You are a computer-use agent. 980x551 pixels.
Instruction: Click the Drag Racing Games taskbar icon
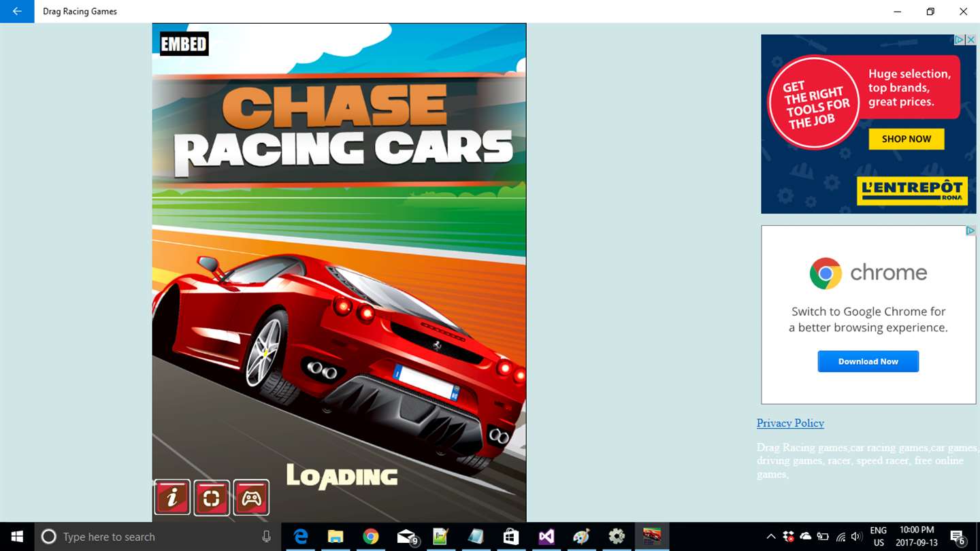pos(652,537)
